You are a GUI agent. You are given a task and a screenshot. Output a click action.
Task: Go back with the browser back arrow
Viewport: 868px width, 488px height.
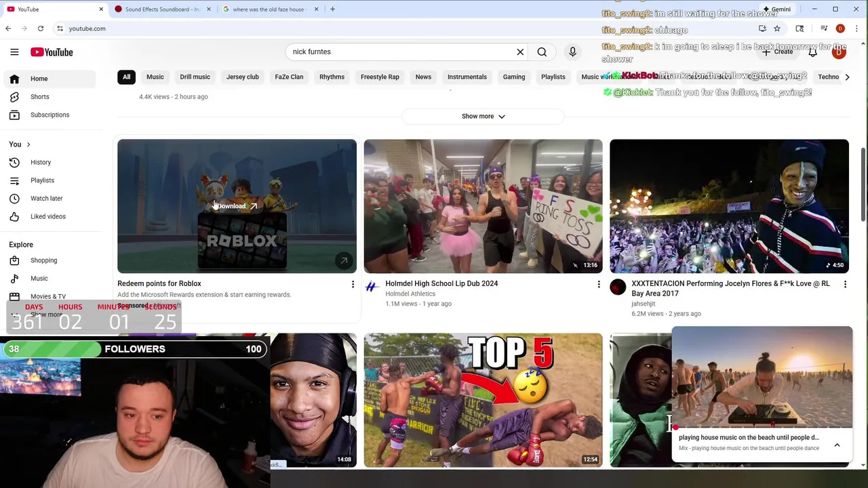click(x=8, y=28)
